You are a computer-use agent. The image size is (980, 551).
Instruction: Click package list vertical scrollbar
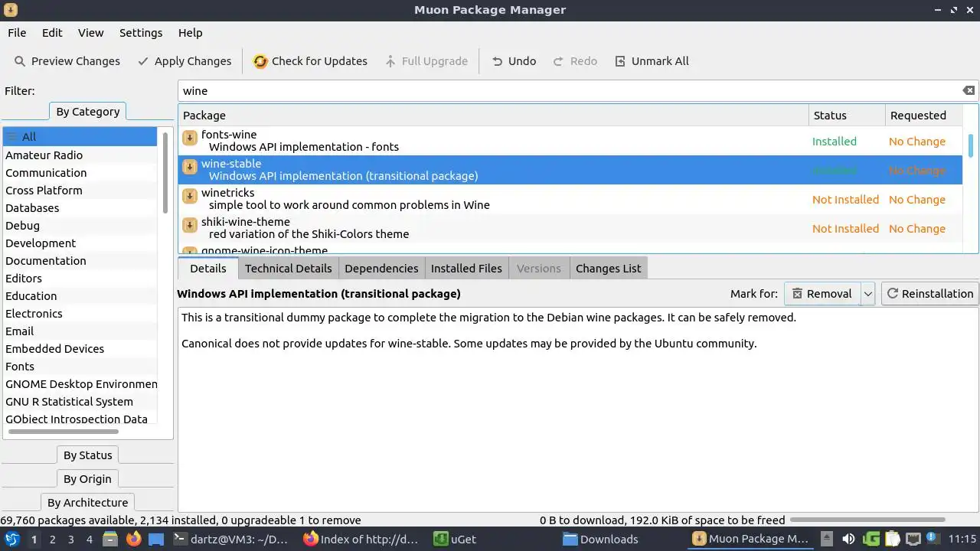click(x=971, y=145)
